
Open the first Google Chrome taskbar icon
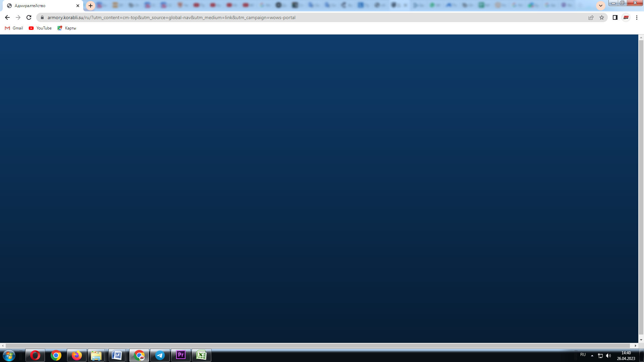[x=56, y=355]
